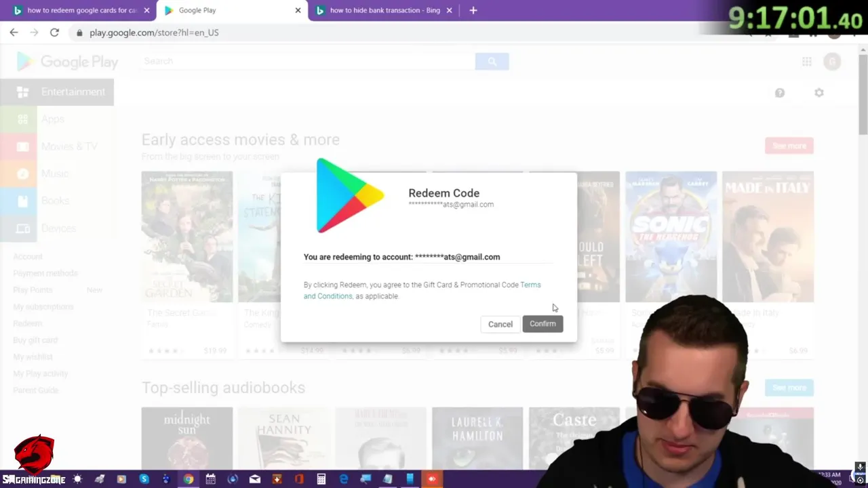868x488 pixels.
Task: Select Devices in the sidebar
Action: (x=57, y=228)
